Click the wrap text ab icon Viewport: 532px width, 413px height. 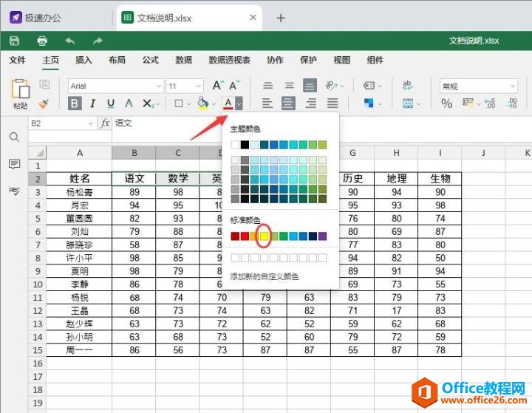click(x=407, y=85)
